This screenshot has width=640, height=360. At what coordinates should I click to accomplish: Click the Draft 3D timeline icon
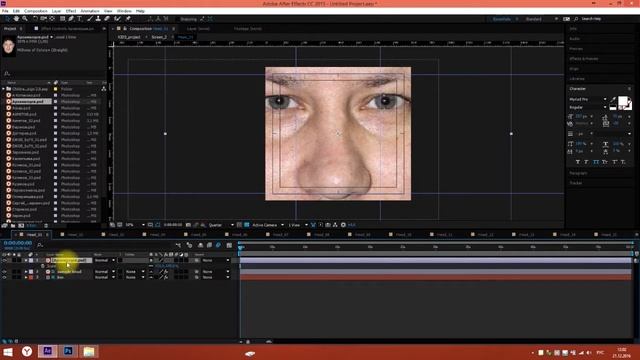pyautogui.click(x=189, y=245)
